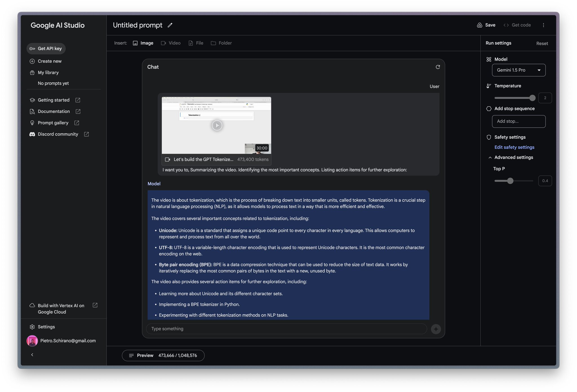Click the Model response label
Image resolution: width=577 pixels, height=392 pixels.
pyautogui.click(x=154, y=184)
